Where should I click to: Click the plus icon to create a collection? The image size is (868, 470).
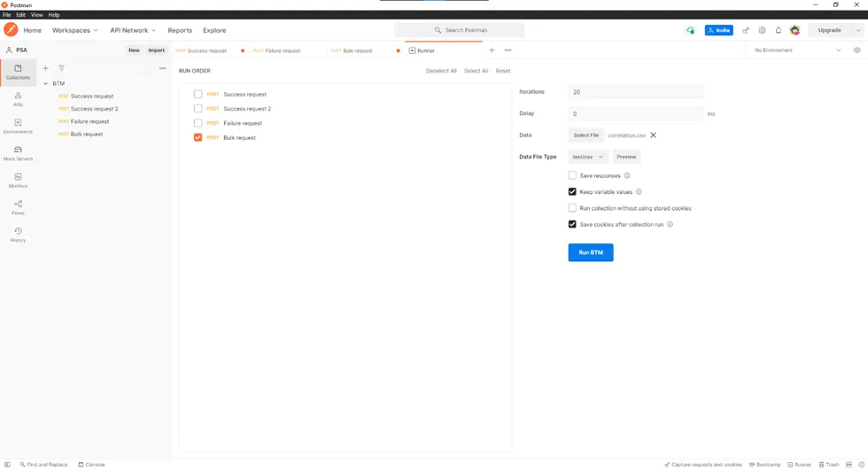(x=45, y=68)
